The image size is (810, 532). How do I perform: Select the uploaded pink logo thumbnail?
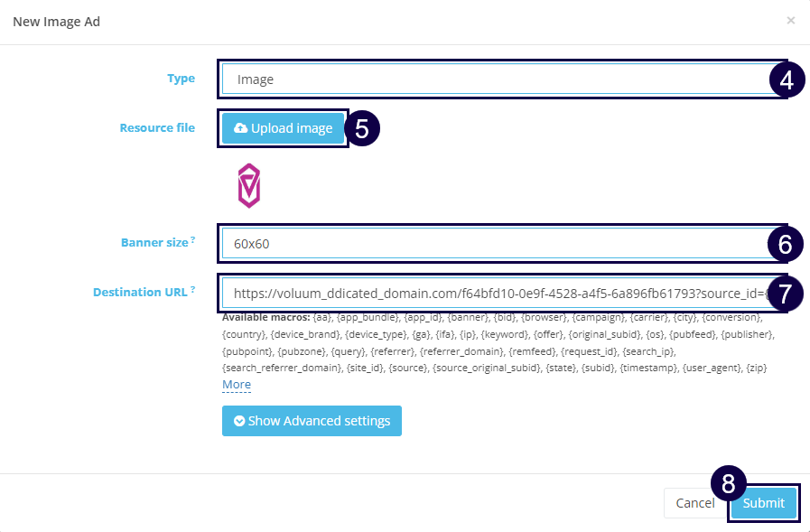pos(248,185)
